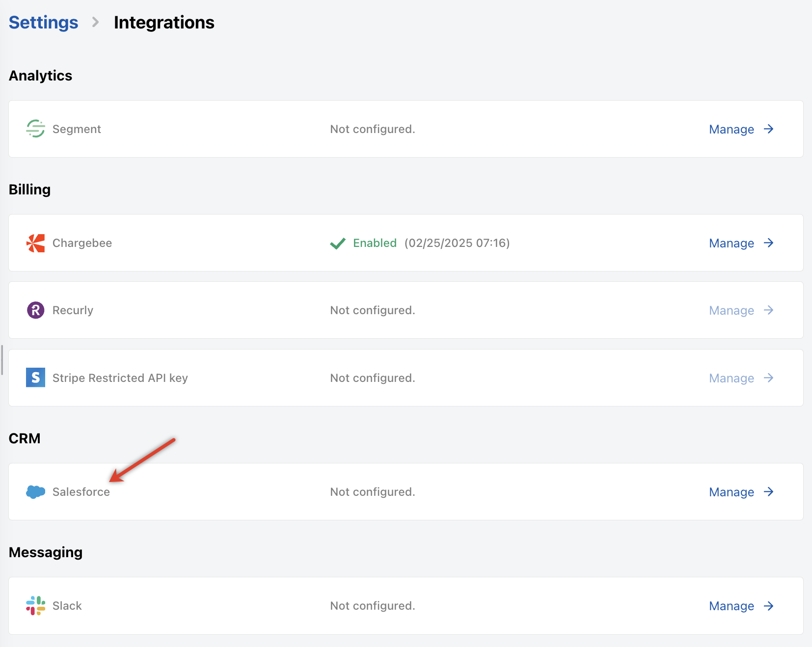Image resolution: width=812 pixels, height=647 pixels.
Task: Click the Analytics section heading
Action: coord(41,76)
